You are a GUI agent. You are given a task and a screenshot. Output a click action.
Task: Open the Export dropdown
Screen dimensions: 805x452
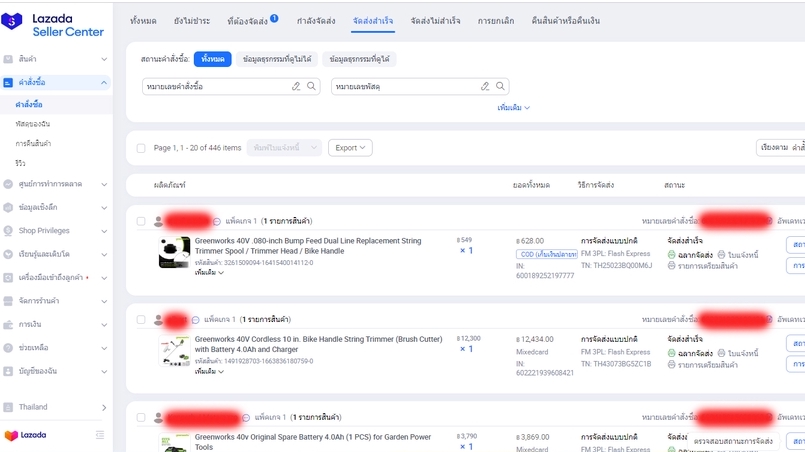[x=350, y=148]
